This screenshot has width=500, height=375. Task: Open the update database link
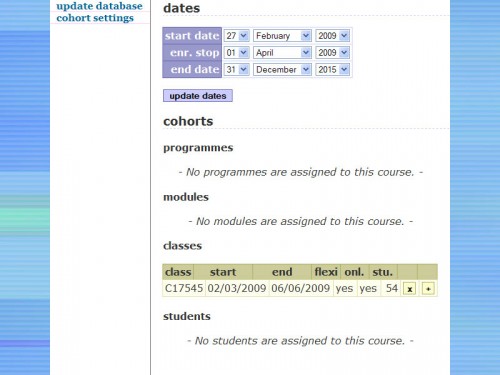(x=99, y=6)
